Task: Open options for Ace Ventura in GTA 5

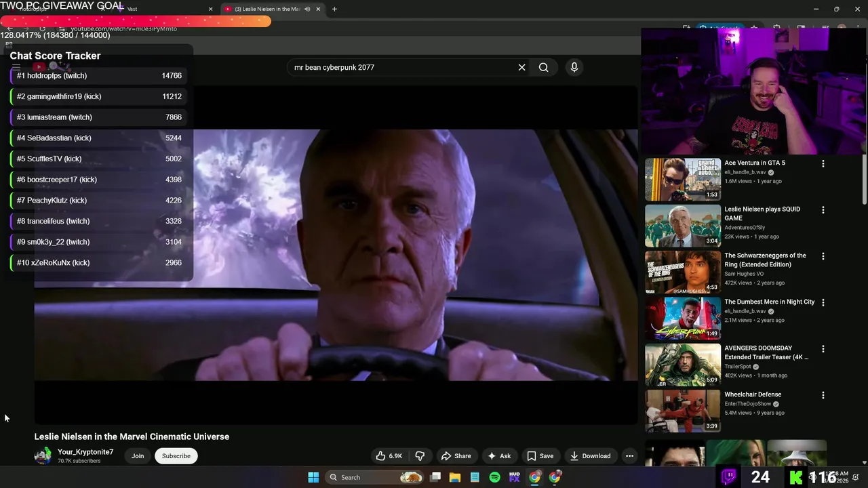Action: (823, 164)
